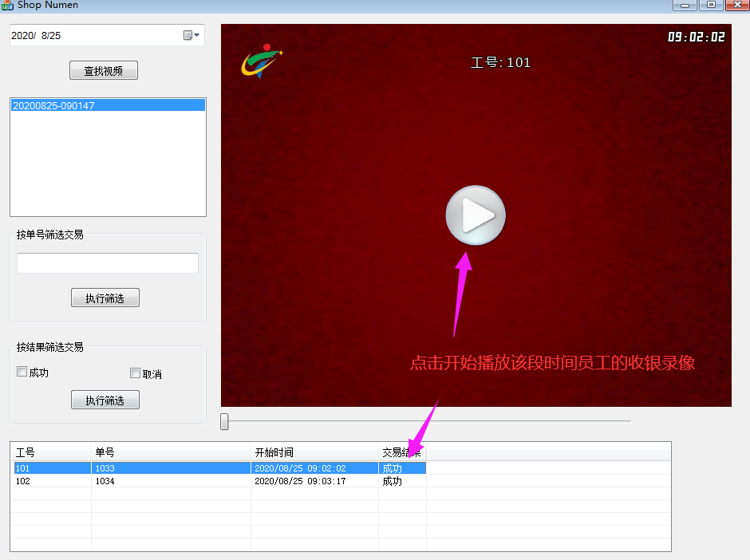Sort by the 开始时间 column header
Viewport: 750px width, 560px height.
(x=314, y=452)
